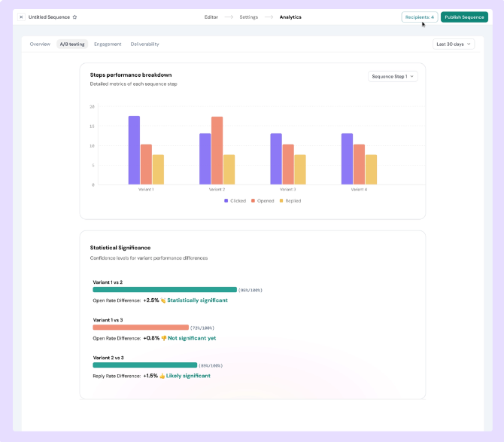This screenshot has height=442, width=504.
Task: Click Variant 1 orange Opened bar
Action: (146, 164)
